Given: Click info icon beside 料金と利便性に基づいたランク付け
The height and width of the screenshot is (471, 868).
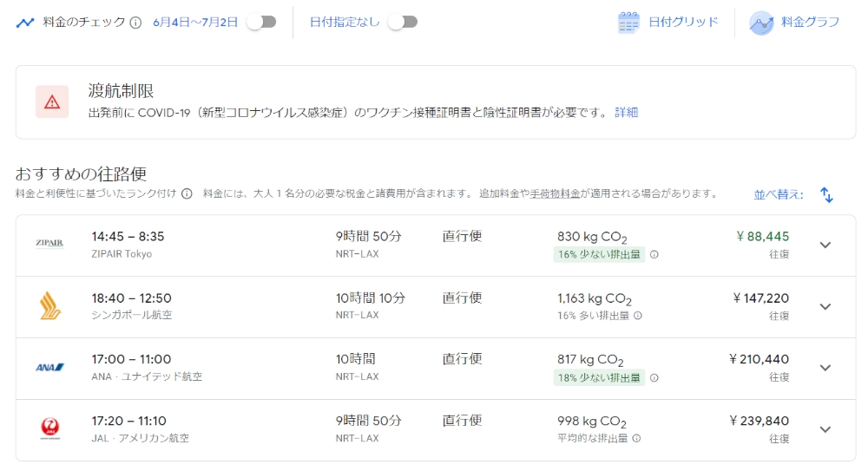Looking at the screenshot, I should tap(187, 194).
